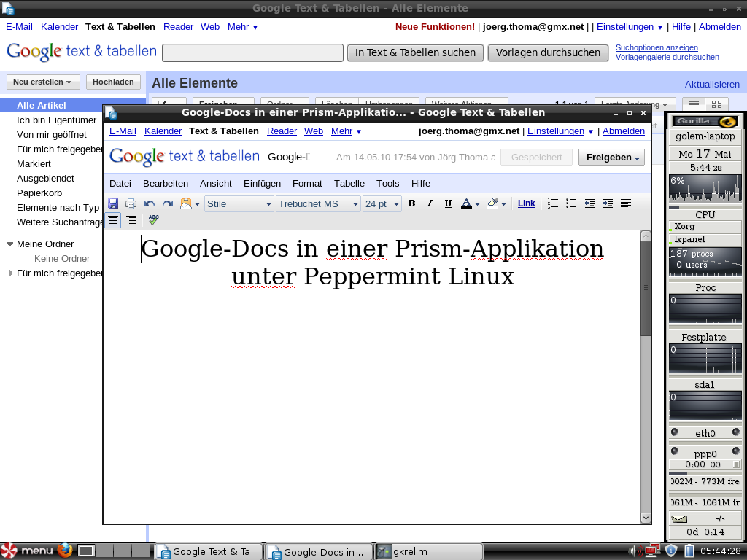Toggle bold formatting on selected text
This screenshot has height=560, width=747.
(411, 203)
